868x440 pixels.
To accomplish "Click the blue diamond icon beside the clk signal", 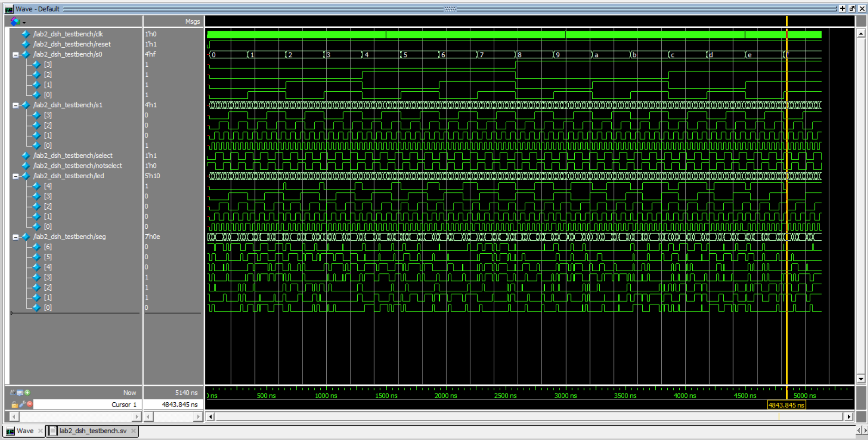I will tap(26, 34).
